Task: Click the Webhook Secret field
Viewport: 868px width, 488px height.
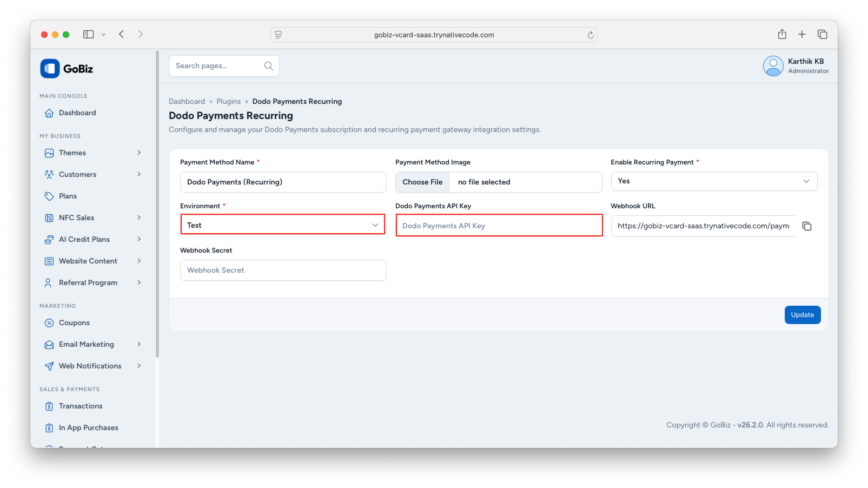Action: click(283, 271)
